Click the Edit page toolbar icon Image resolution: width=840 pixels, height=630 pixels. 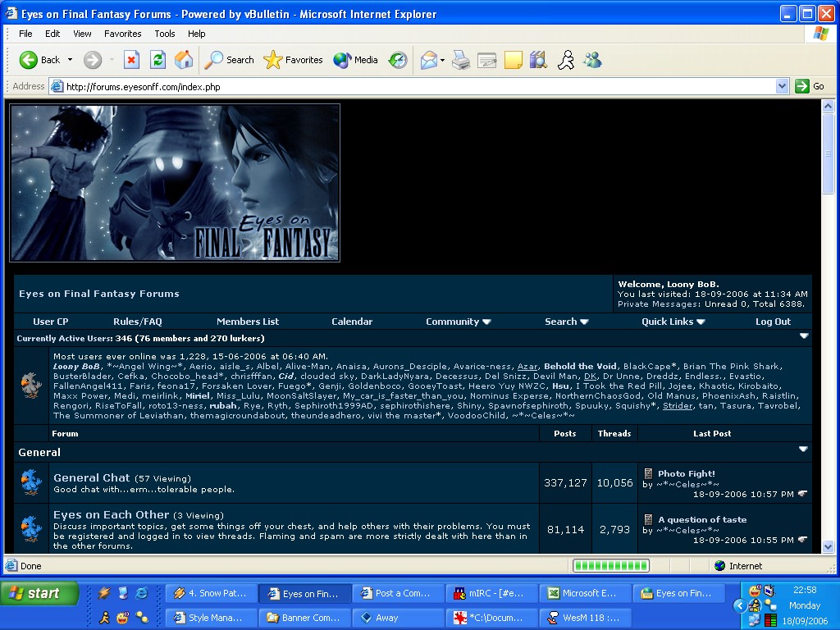pyautogui.click(x=487, y=60)
